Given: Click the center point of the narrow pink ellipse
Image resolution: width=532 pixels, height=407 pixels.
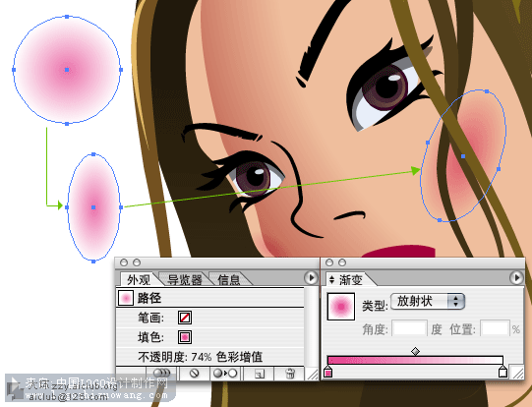Looking at the screenshot, I should coord(93,207).
